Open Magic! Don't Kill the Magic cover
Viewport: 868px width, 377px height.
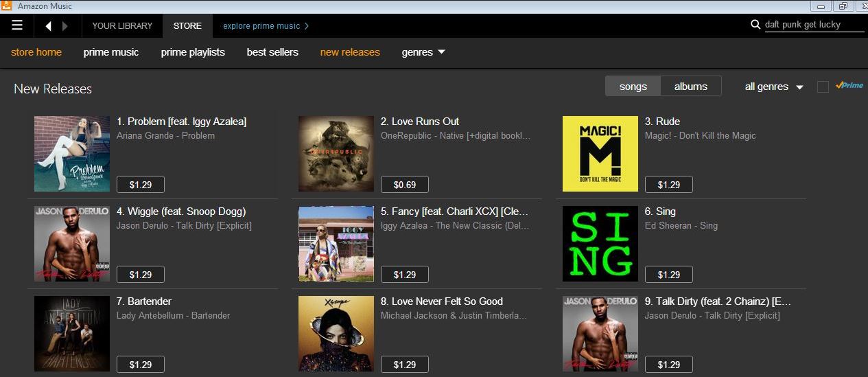[600, 154]
